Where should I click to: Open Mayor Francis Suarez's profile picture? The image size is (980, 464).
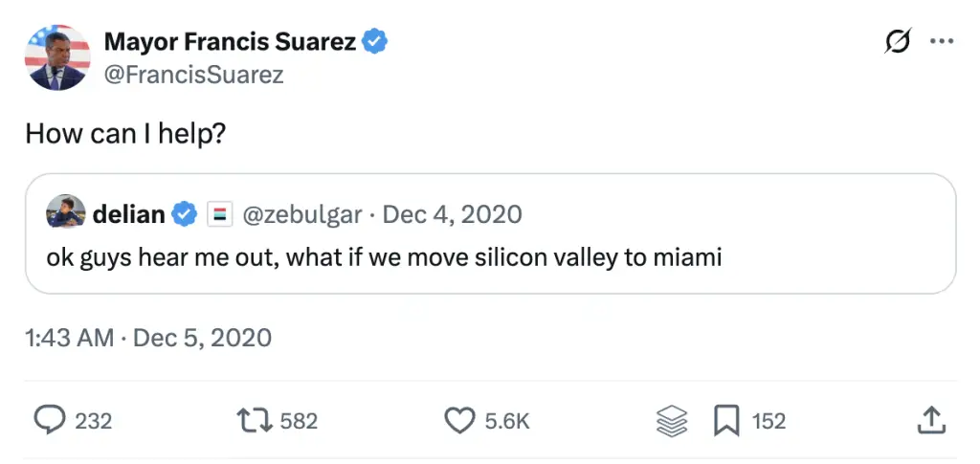(57, 57)
